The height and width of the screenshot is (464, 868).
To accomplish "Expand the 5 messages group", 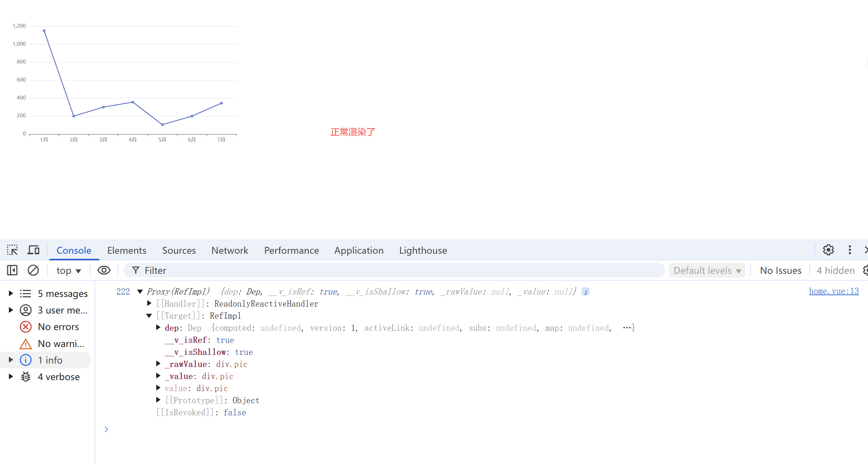I will (11, 294).
